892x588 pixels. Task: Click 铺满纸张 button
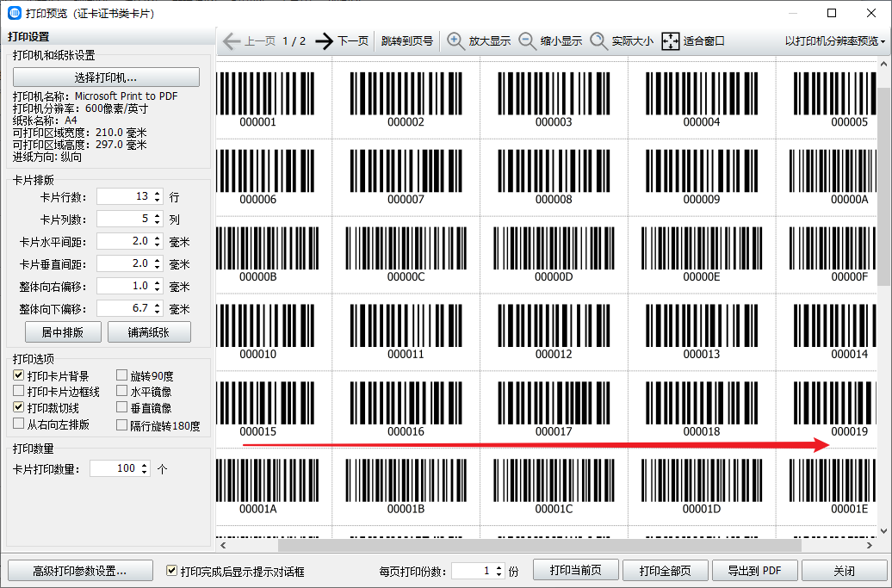click(149, 332)
